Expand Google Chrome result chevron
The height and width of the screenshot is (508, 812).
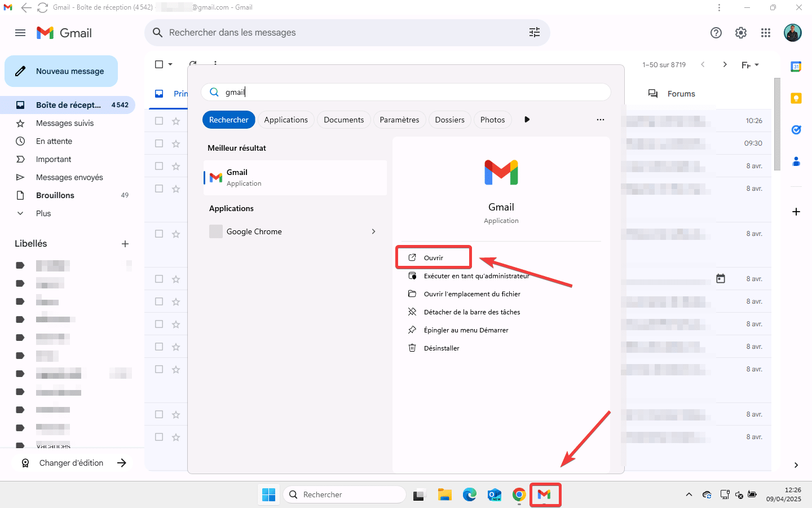click(x=373, y=231)
